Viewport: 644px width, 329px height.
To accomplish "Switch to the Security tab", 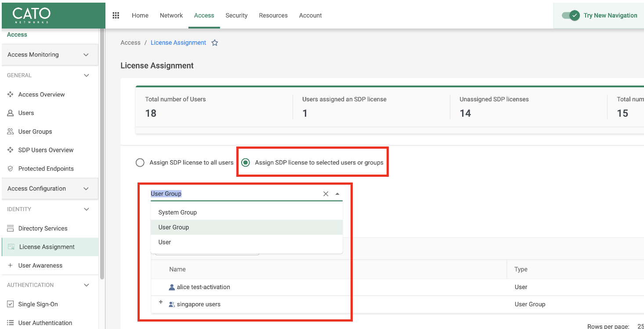I will coord(236,15).
